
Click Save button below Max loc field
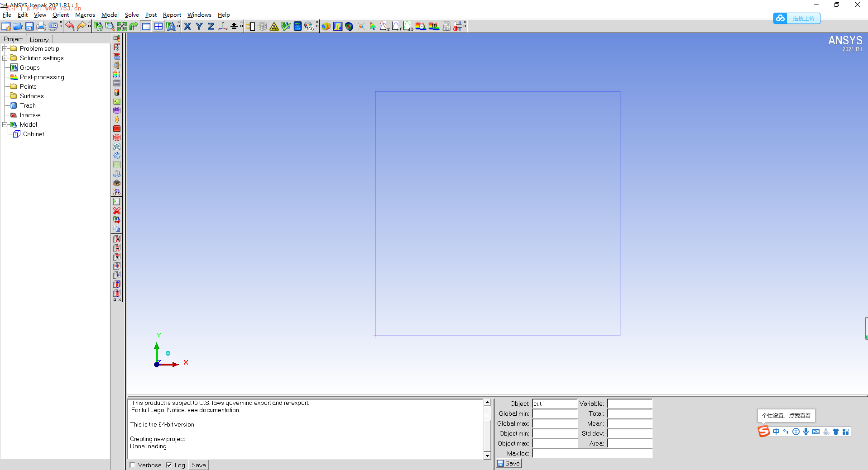pyautogui.click(x=508, y=463)
